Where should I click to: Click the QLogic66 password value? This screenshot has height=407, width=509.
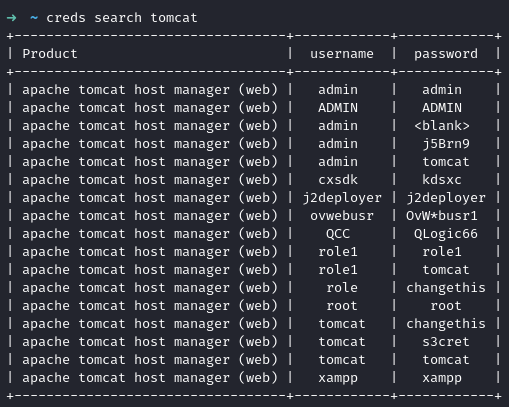pyautogui.click(x=446, y=234)
